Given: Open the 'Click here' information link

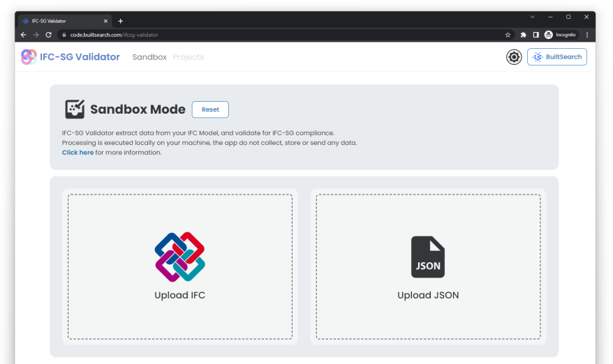Looking at the screenshot, I should 77,152.
